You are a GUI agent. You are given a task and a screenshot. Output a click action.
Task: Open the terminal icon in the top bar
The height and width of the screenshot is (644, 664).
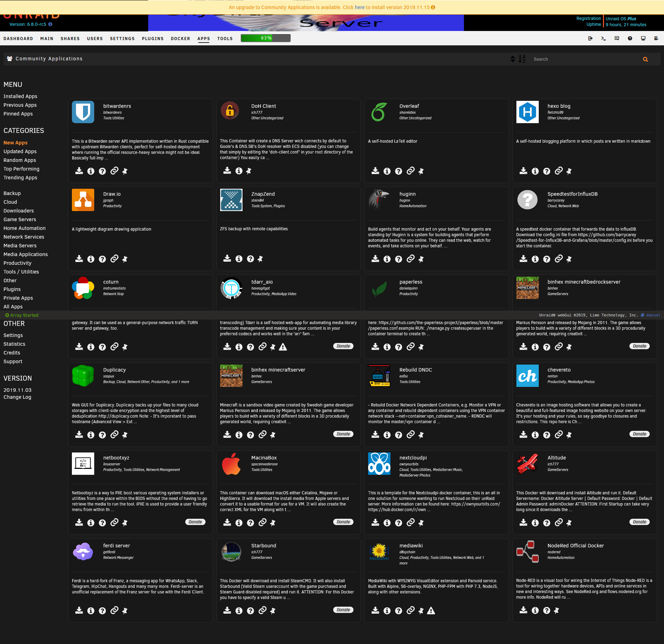(x=603, y=38)
